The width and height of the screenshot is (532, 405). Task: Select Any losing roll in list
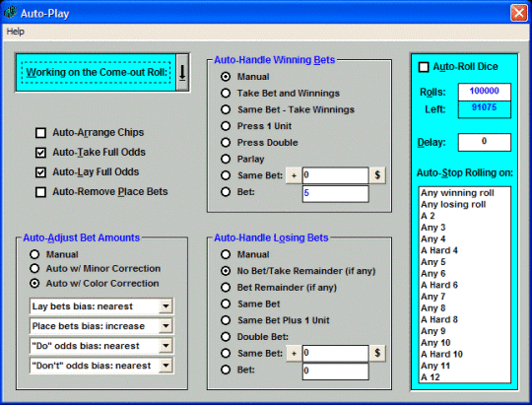click(464, 205)
